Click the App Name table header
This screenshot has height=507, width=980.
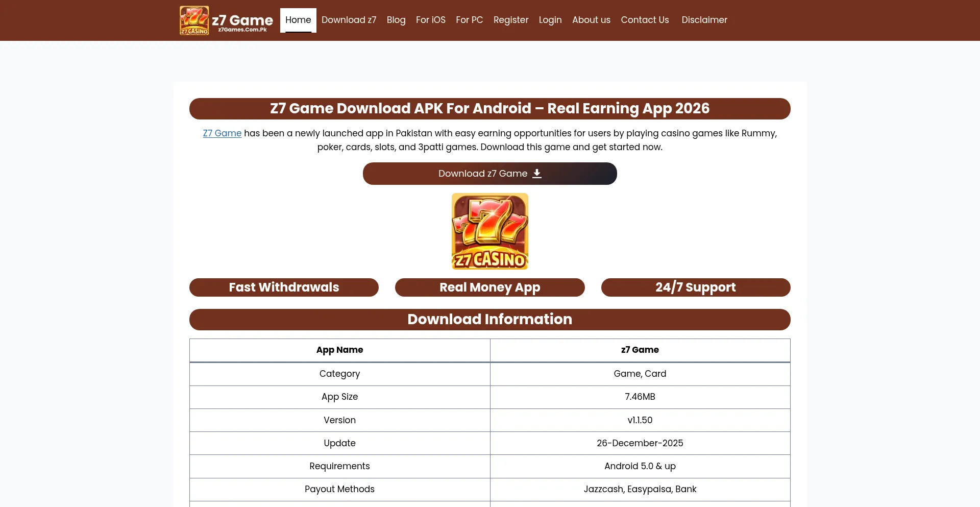click(x=340, y=350)
